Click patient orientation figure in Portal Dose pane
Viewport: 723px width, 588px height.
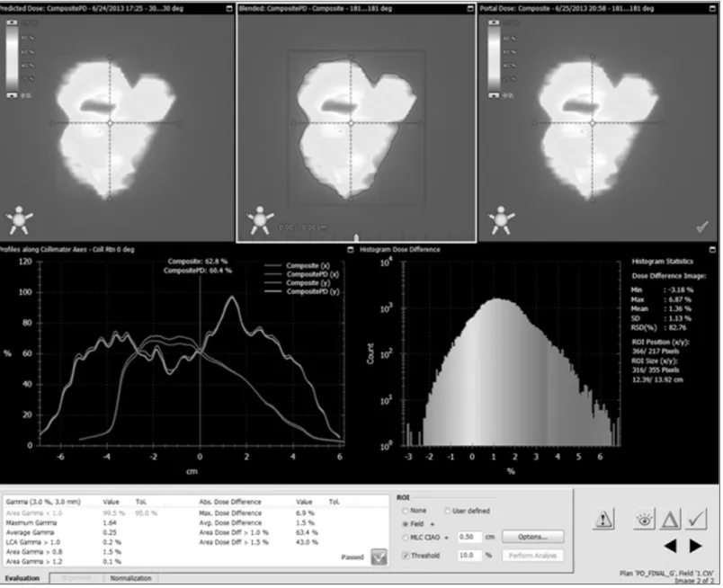coord(501,220)
